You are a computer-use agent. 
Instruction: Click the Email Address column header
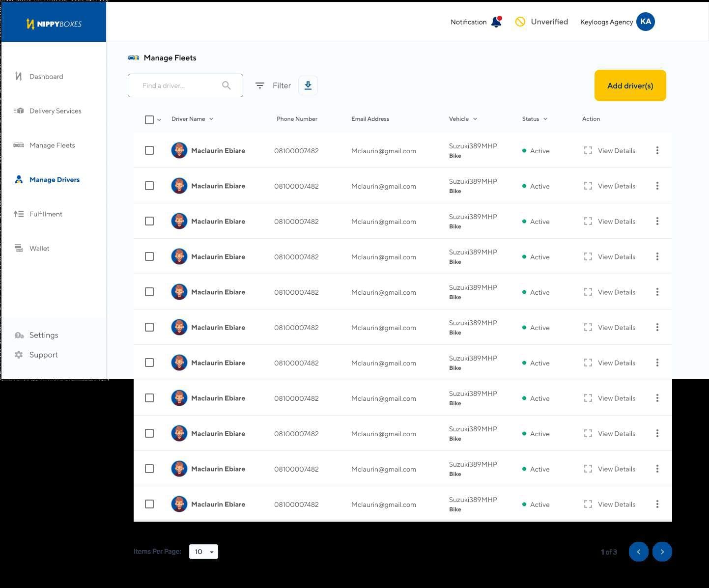[x=370, y=119]
